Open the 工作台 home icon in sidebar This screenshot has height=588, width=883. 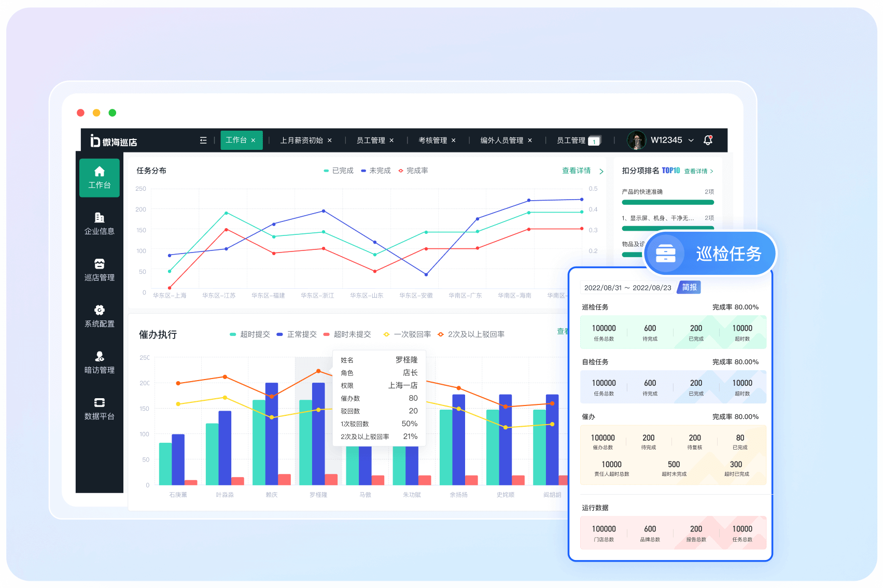[99, 172]
